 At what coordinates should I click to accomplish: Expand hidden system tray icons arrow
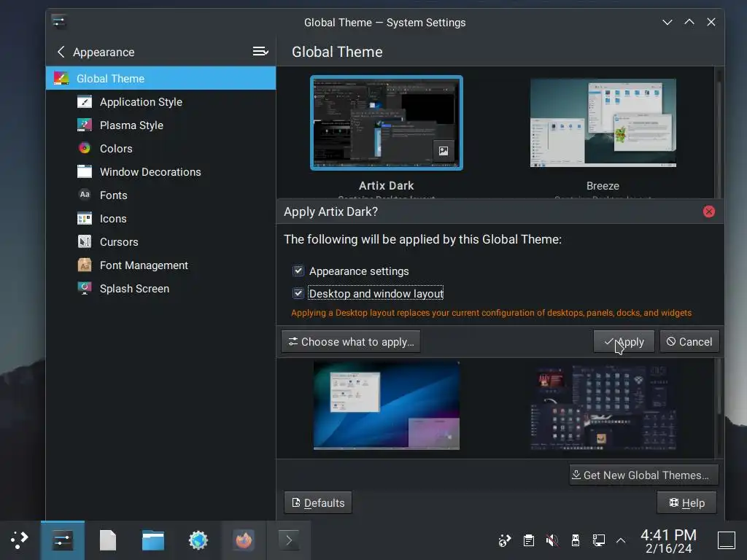[621, 540]
